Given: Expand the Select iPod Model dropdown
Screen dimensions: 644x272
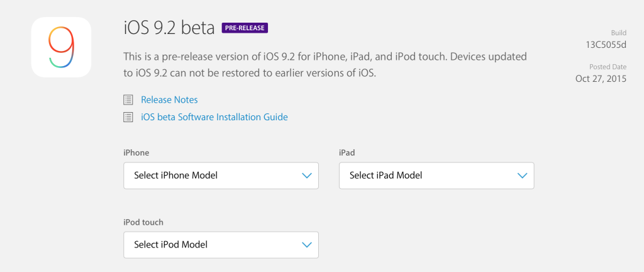Looking at the screenshot, I should point(221,244).
